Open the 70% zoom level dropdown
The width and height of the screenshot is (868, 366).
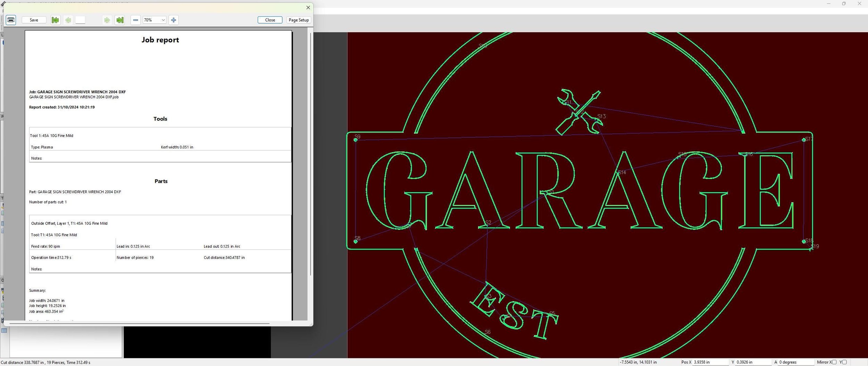(155, 20)
